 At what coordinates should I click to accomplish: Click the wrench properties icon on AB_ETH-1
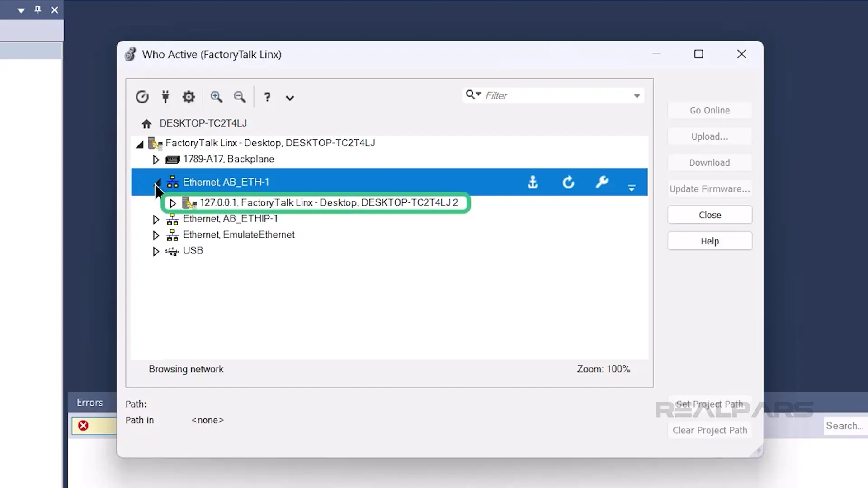(x=602, y=182)
